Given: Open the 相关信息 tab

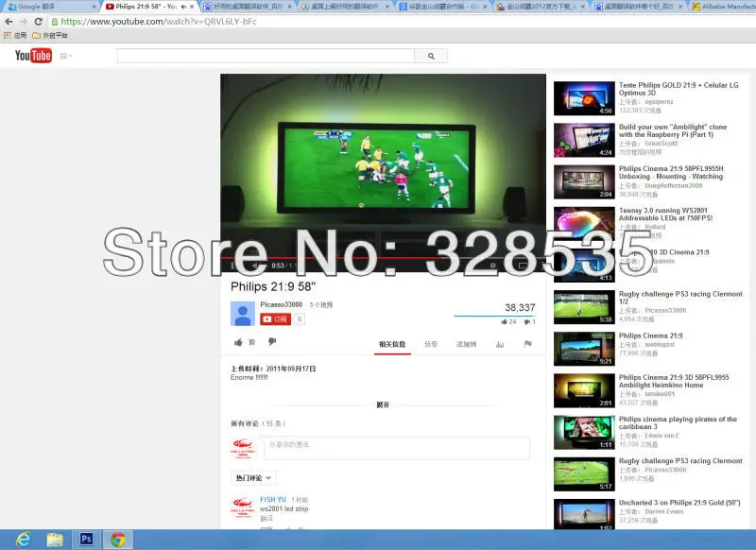Looking at the screenshot, I should (x=392, y=344).
